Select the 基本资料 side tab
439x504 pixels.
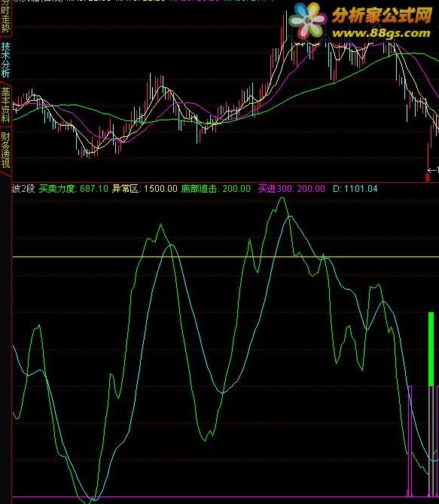(x=5, y=105)
